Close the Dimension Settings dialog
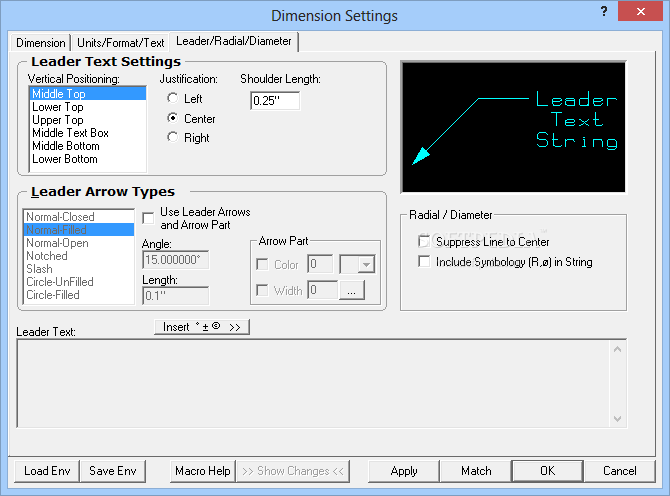The height and width of the screenshot is (496, 670). (x=640, y=12)
